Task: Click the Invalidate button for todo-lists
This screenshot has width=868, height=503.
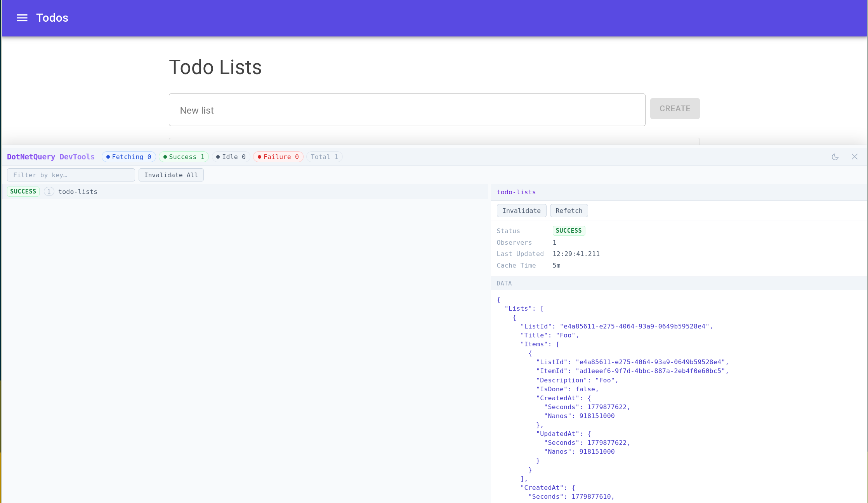Action: [x=521, y=211]
